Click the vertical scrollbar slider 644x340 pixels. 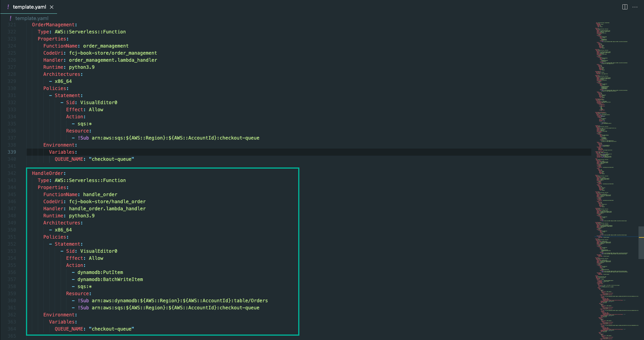click(x=641, y=243)
